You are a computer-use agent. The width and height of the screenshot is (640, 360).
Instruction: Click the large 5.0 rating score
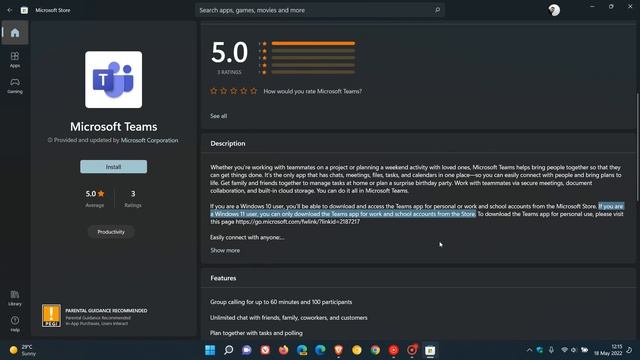(x=229, y=52)
